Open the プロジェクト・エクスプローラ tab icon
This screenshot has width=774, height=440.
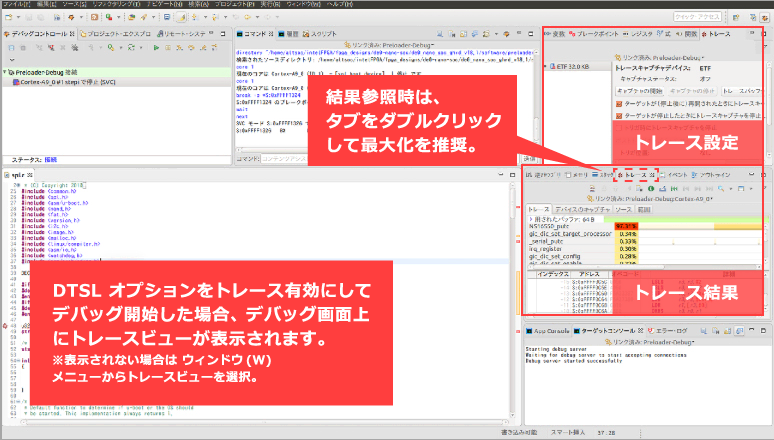pos(82,34)
